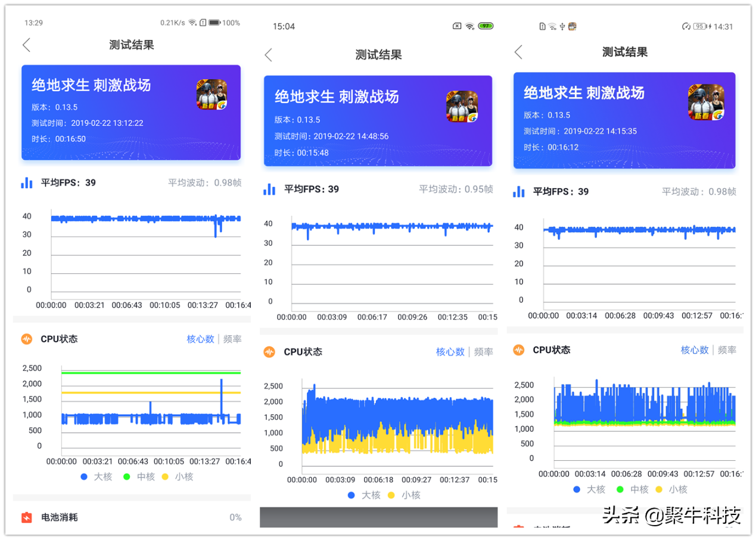Toggle 中核 legend in the 14:31 CPU chart

[x=632, y=489]
